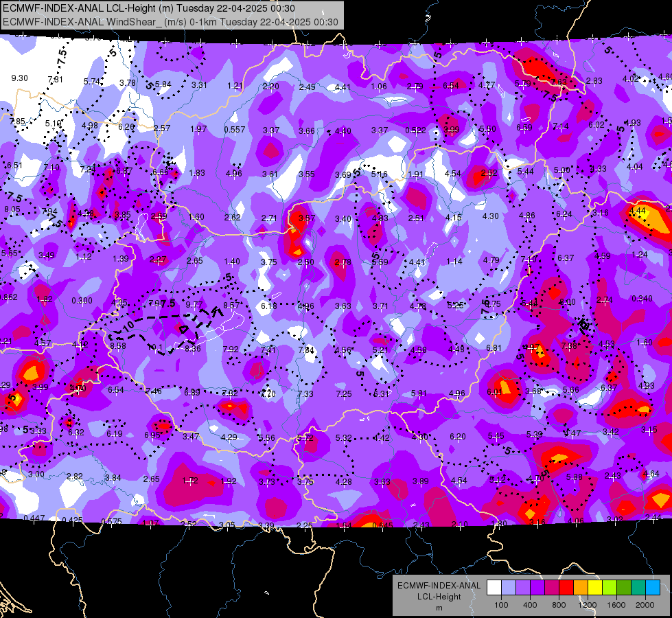Click the wind shear value 0.557
The width and height of the screenshot is (672, 618).
click(x=235, y=130)
